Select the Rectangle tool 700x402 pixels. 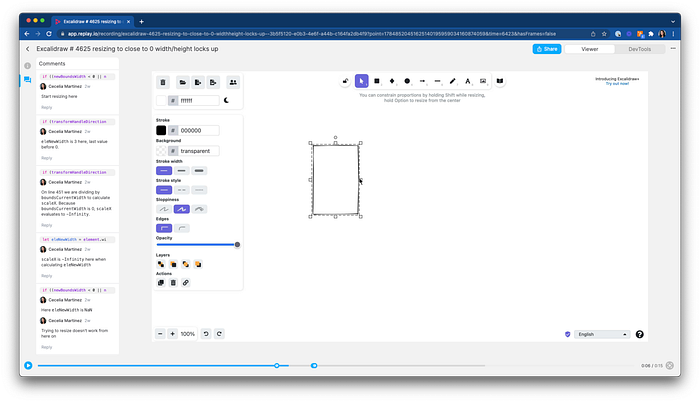(x=377, y=81)
